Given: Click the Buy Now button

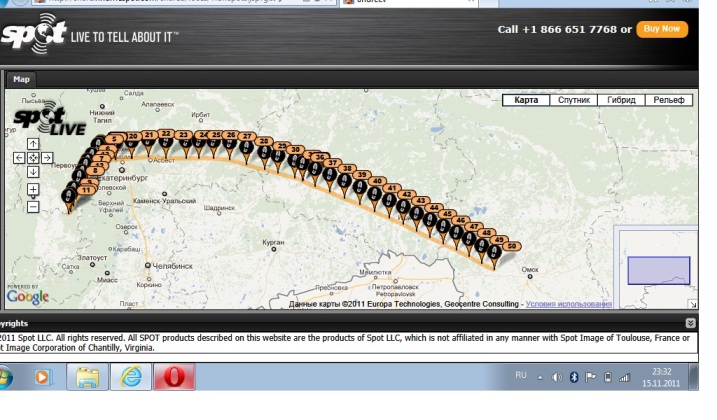Looking at the screenshot, I should click(662, 29).
